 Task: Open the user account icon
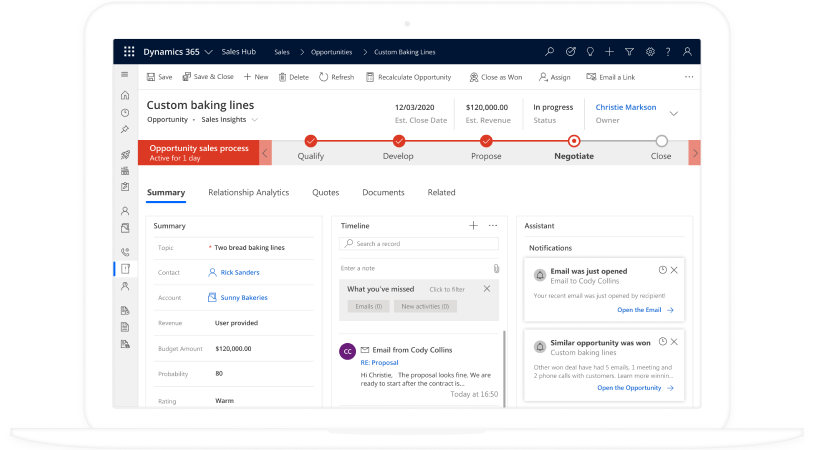tap(687, 51)
